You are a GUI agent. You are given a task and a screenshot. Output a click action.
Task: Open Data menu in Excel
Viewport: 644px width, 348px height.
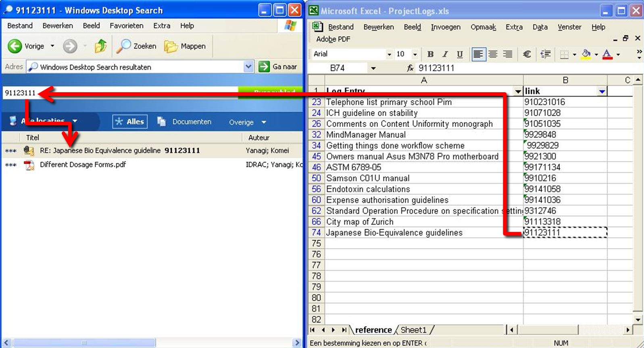click(540, 27)
